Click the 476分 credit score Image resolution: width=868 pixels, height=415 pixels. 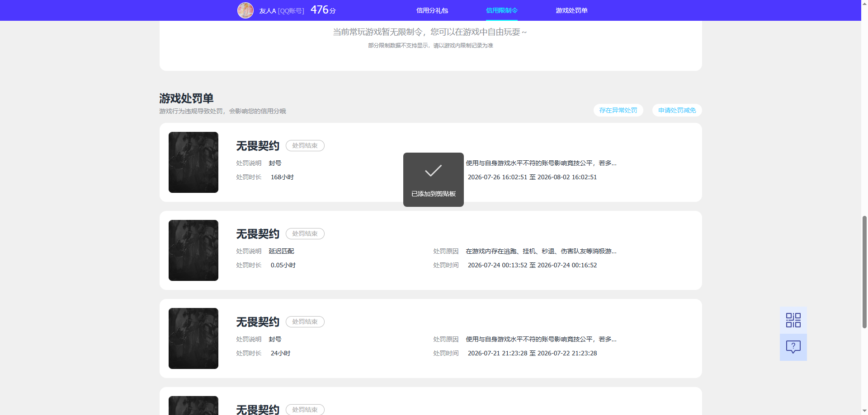click(x=323, y=10)
